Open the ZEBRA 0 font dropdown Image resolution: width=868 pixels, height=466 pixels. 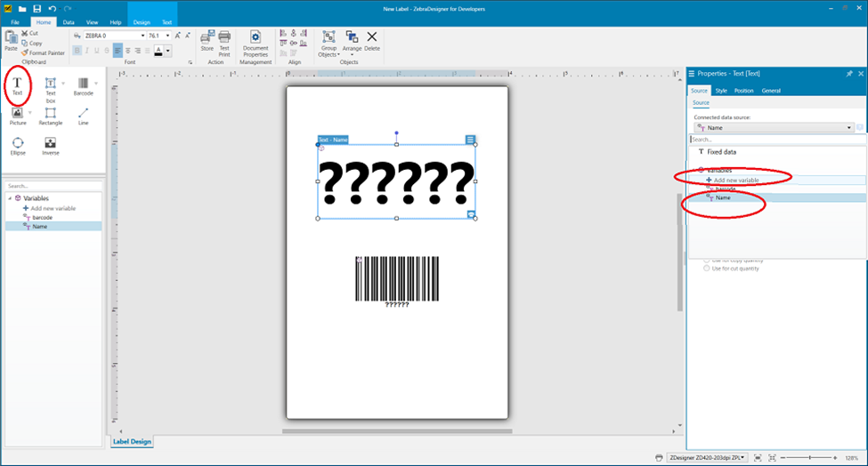tap(142, 36)
